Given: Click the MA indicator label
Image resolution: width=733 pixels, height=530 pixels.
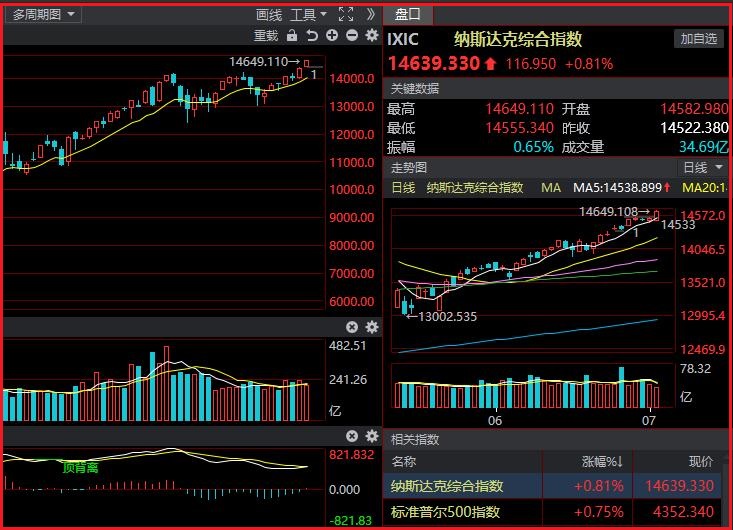Looking at the screenshot, I should [x=551, y=188].
